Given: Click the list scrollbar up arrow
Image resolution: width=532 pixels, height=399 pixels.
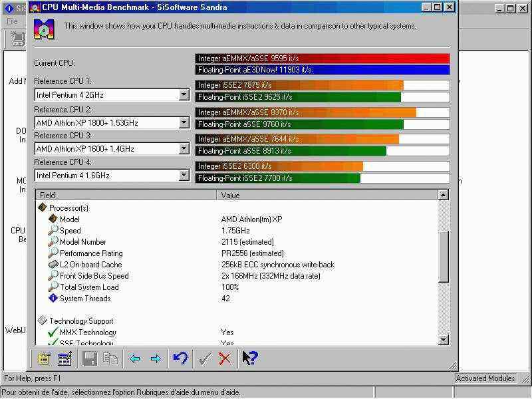Looking at the screenshot, I should coord(443,195).
